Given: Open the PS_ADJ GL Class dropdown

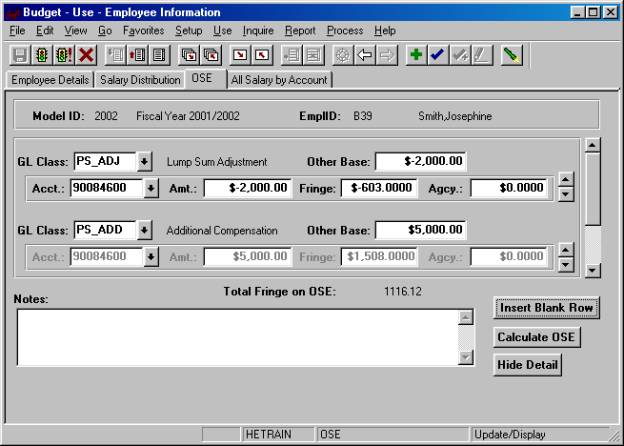Looking at the screenshot, I should (x=144, y=161).
